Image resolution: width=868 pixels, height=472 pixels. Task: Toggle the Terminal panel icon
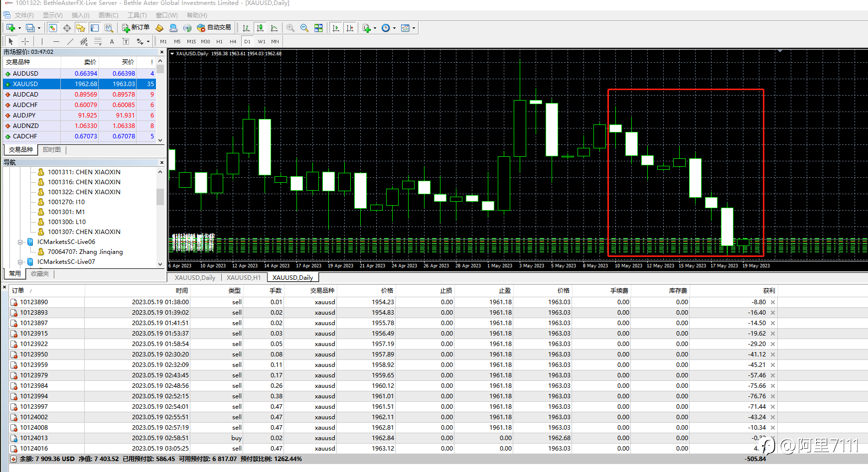(x=95, y=28)
